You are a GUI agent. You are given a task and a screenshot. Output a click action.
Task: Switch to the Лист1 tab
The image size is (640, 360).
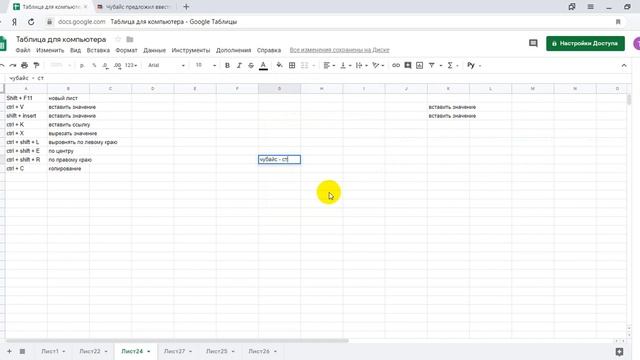pos(50,351)
